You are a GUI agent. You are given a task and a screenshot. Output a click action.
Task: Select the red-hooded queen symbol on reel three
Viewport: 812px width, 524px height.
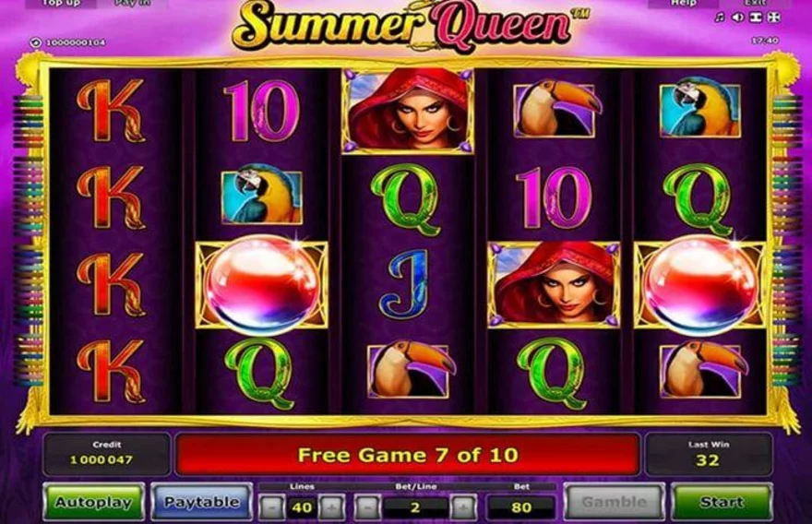pyautogui.click(x=408, y=111)
